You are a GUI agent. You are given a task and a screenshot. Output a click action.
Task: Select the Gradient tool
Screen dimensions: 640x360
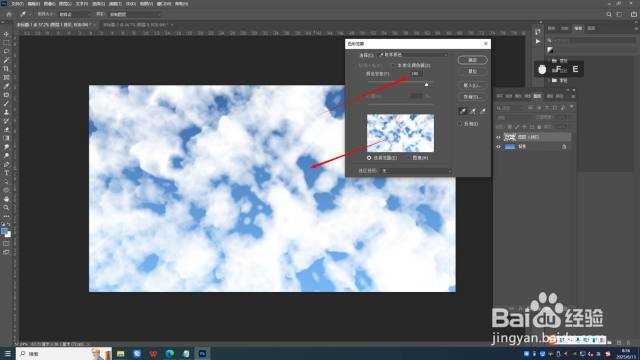point(6,138)
